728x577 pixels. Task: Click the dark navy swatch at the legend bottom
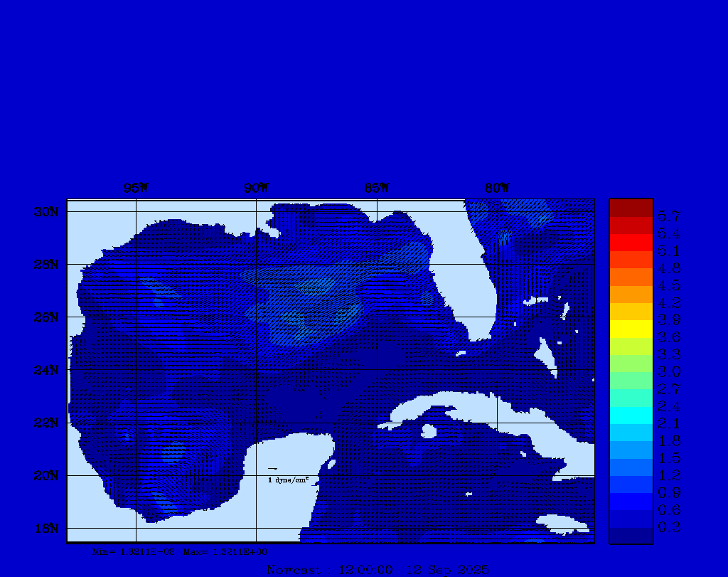point(631,536)
